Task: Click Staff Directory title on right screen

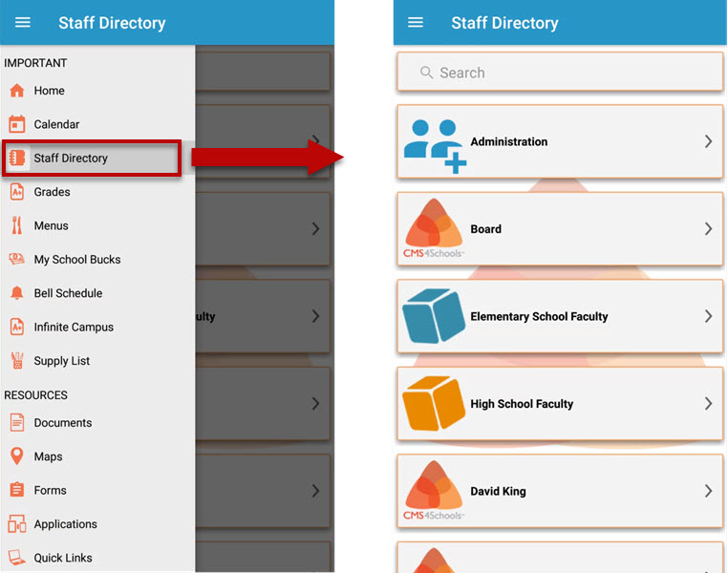Action: (x=504, y=23)
